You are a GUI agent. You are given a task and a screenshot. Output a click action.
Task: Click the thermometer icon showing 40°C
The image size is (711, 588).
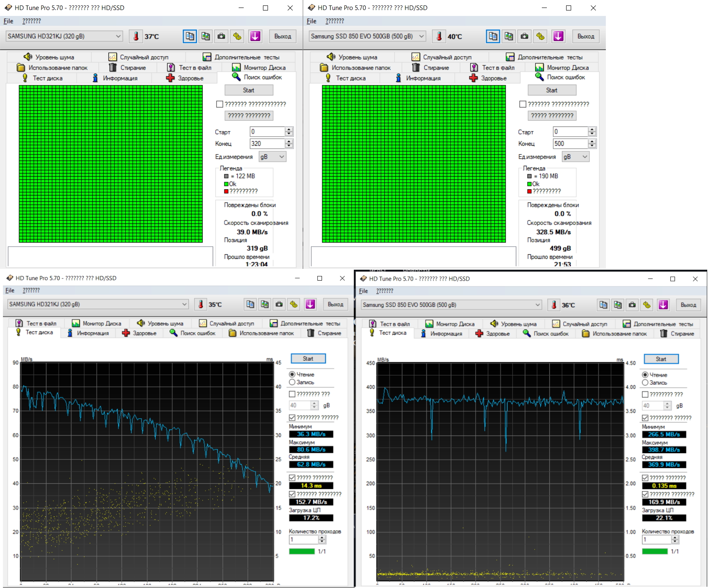point(439,36)
